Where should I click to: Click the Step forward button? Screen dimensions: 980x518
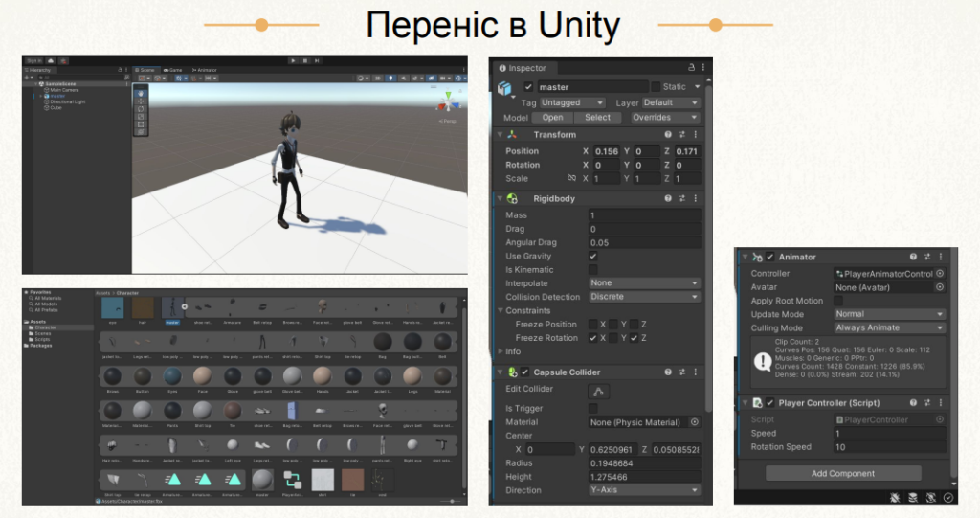coord(317,60)
